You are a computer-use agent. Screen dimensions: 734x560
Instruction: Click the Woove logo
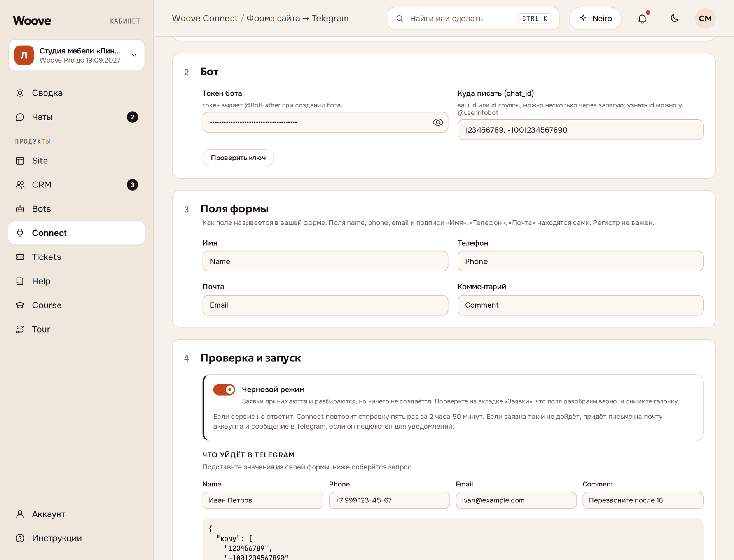coord(32,21)
